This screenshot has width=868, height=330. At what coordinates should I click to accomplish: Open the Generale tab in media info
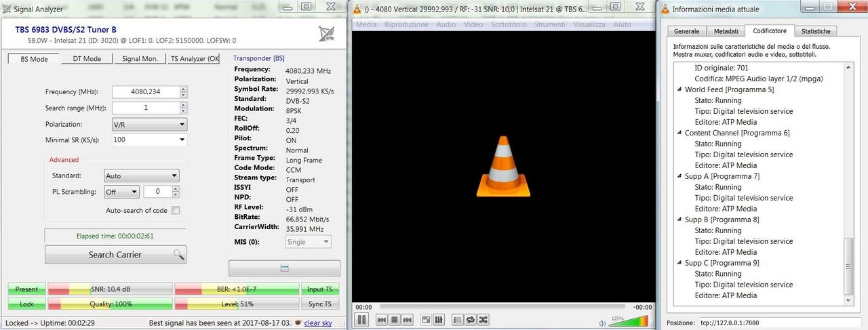(x=686, y=31)
